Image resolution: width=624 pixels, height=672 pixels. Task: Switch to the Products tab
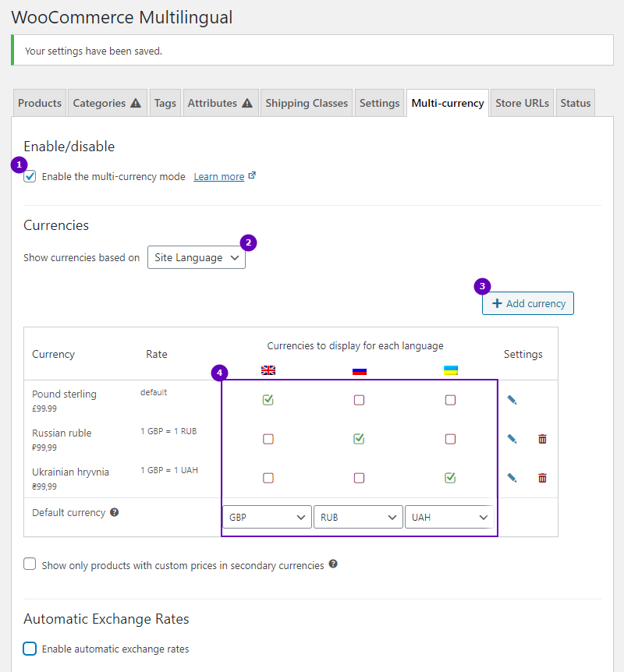[x=40, y=103]
